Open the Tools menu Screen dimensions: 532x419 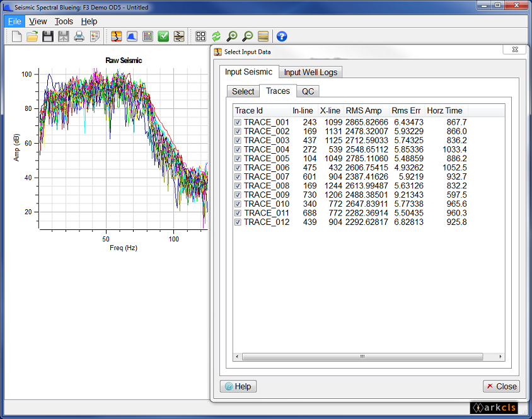64,21
